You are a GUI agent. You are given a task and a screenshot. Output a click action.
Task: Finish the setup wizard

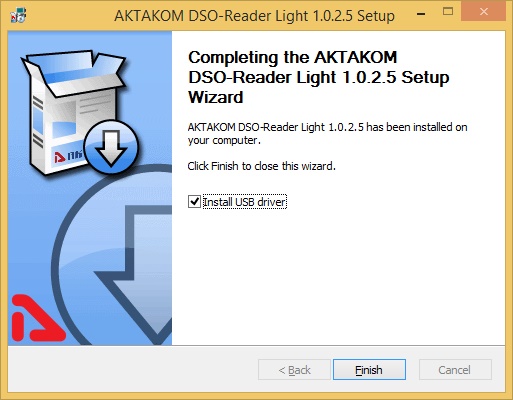pyautogui.click(x=369, y=369)
